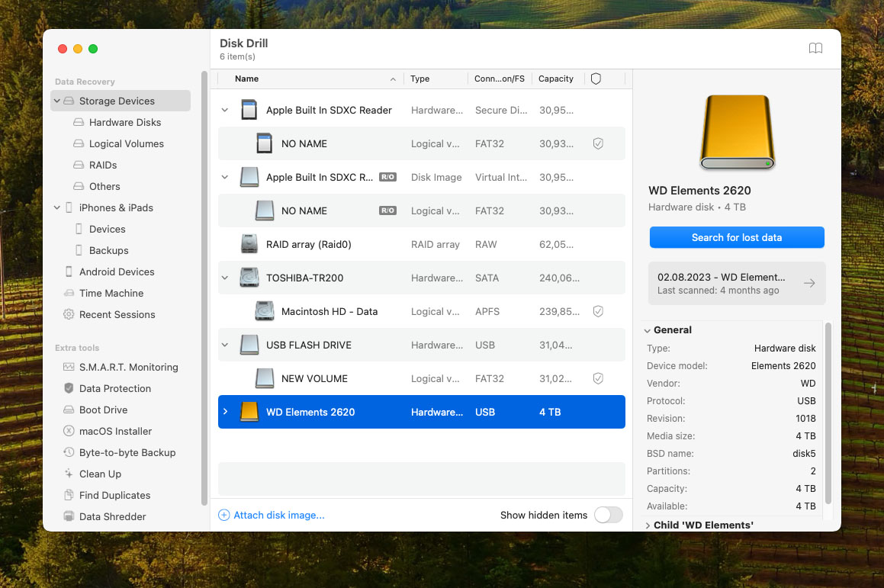Screen dimensions: 884x588
Task: Expand the WD Elements 2620 row
Action: pos(225,412)
